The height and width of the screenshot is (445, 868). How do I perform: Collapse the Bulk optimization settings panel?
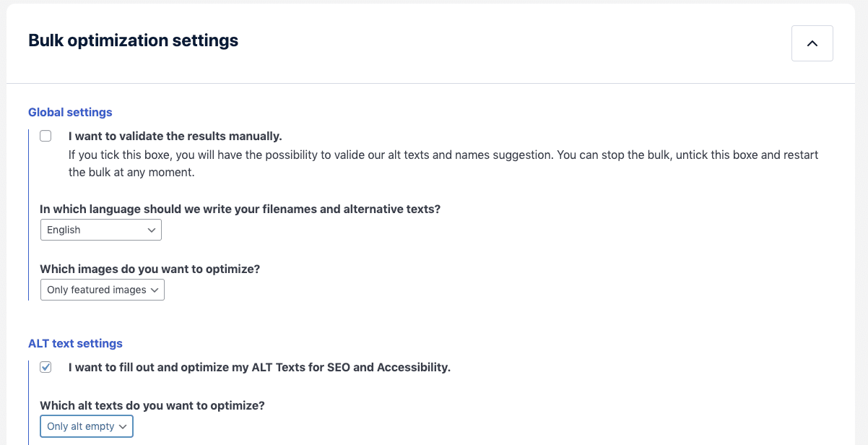pos(812,43)
